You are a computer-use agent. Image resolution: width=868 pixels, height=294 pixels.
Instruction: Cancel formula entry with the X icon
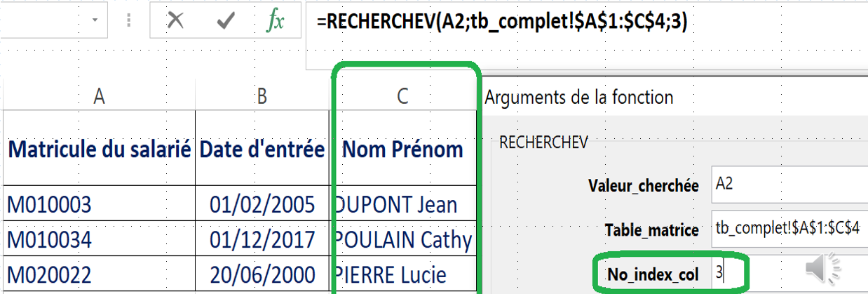(x=175, y=21)
